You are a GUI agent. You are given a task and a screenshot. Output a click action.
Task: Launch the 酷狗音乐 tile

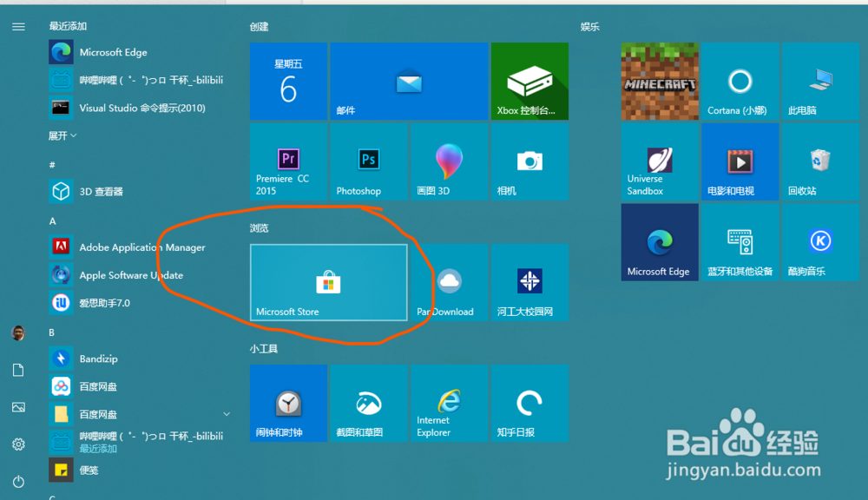pos(820,242)
